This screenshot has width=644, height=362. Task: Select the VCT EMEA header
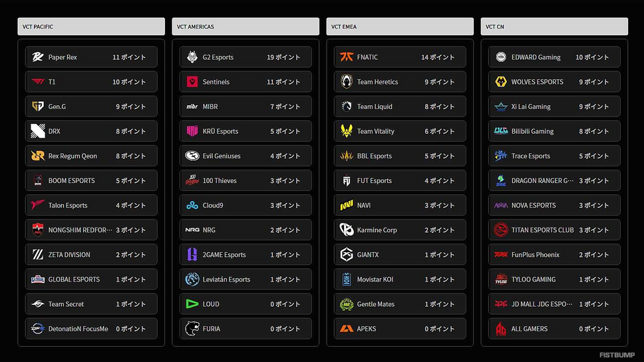[400, 27]
